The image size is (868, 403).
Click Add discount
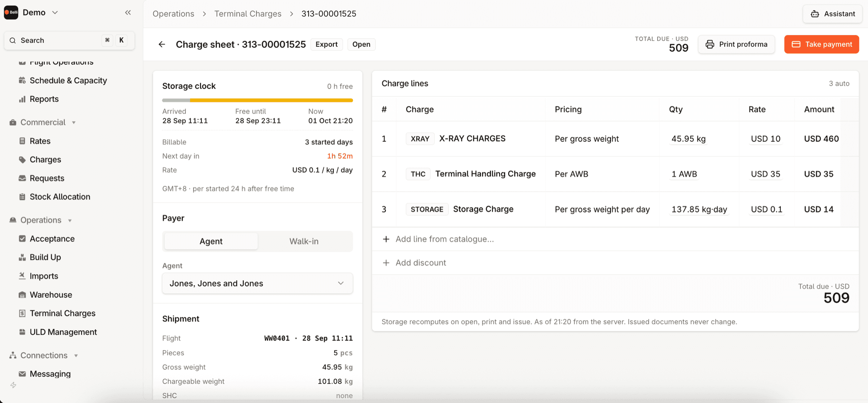[421, 263]
